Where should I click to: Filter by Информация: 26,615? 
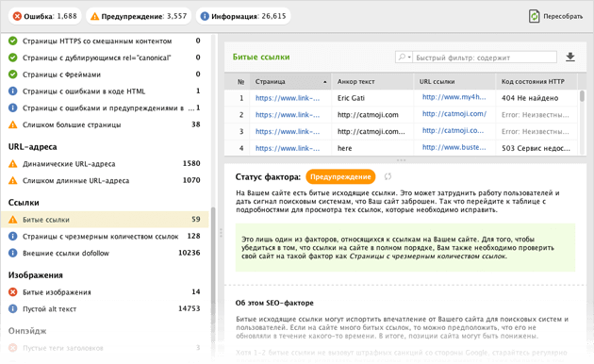pos(243,16)
